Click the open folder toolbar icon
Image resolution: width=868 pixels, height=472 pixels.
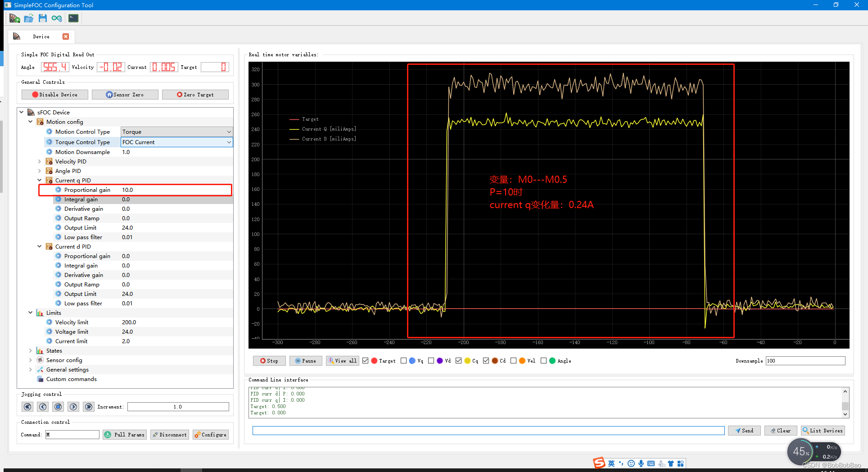coord(29,18)
